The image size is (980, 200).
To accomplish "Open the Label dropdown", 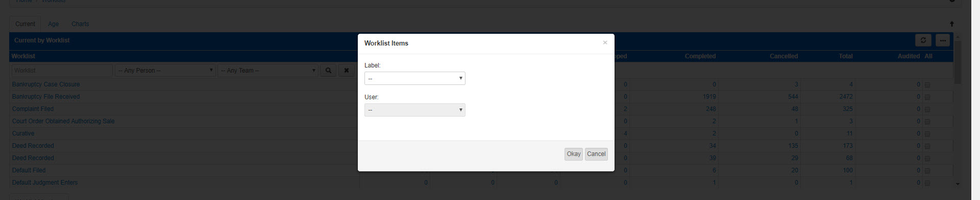I will point(415,78).
